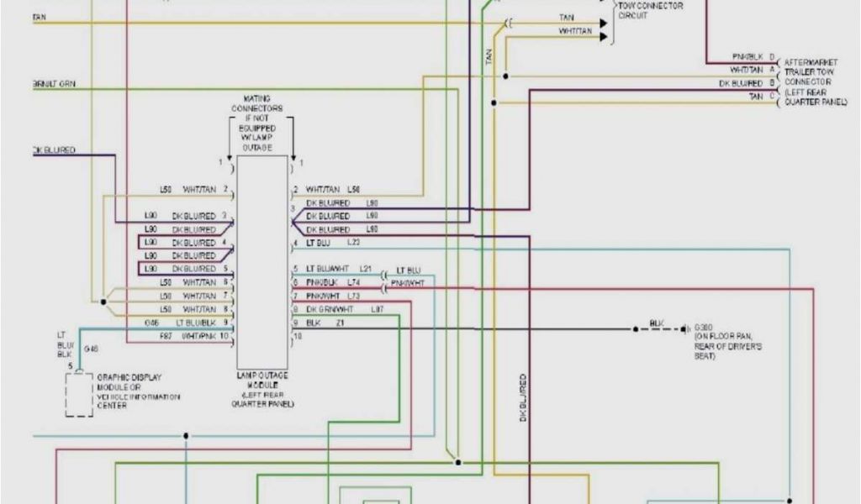Image resolution: width=861 pixels, height=504 pixels.
Task: Click the Tow Connector Circuit label
Action: pos(650,10)
